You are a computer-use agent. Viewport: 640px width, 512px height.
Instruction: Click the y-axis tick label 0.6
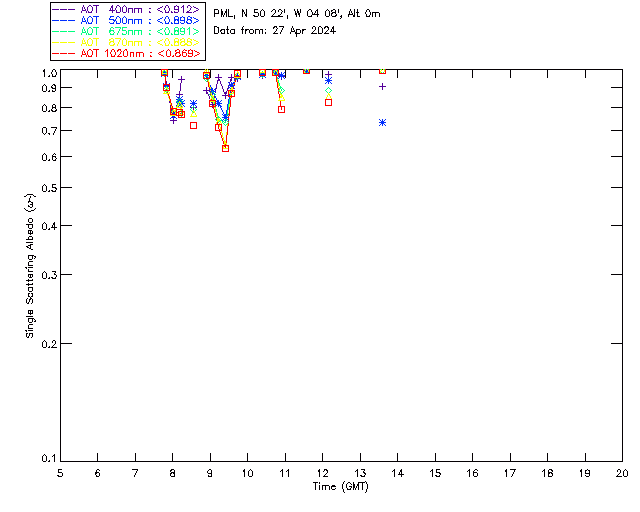click(49, 158)
